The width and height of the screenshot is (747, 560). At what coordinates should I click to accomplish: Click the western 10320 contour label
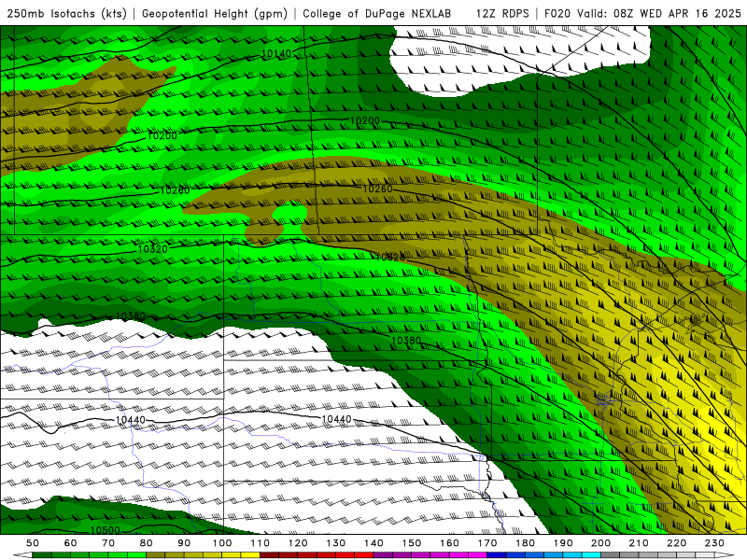(152, 249)
